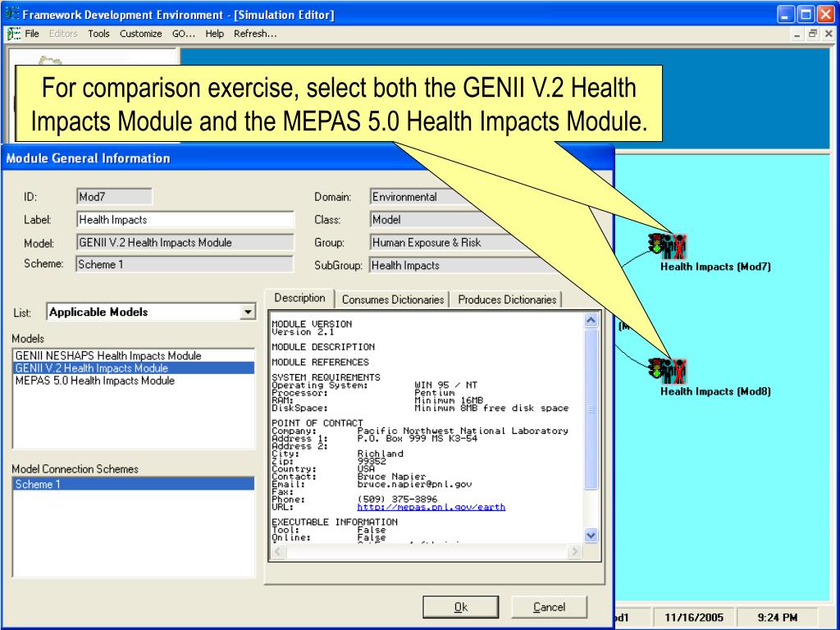The image size is (840, 630).
Task: Click the ID field showing Mod7
Action: 114,197
